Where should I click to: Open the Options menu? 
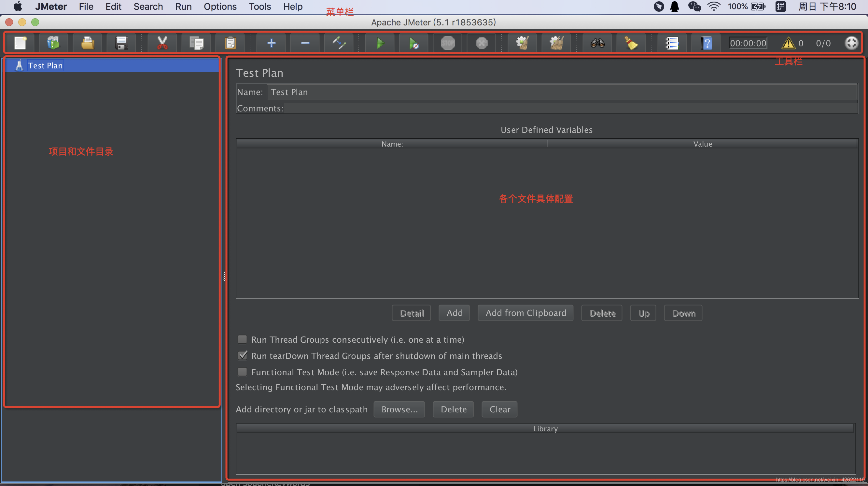(220, 7)
